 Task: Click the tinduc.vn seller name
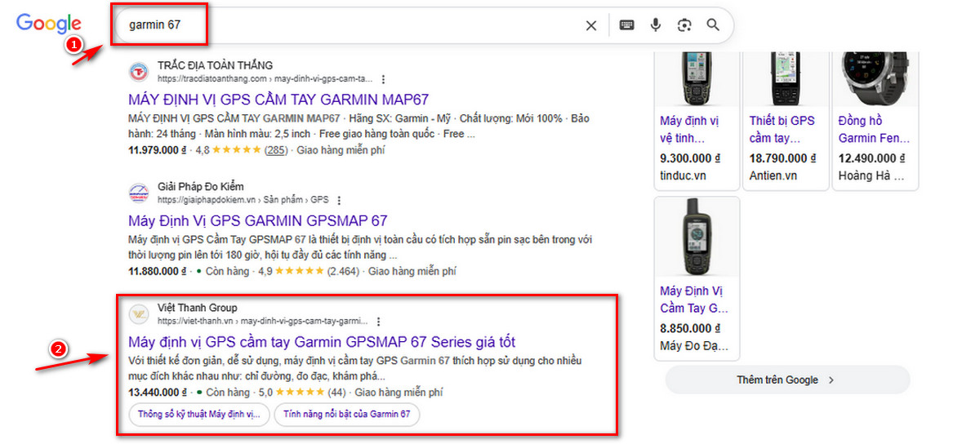[x=684, y=175]
